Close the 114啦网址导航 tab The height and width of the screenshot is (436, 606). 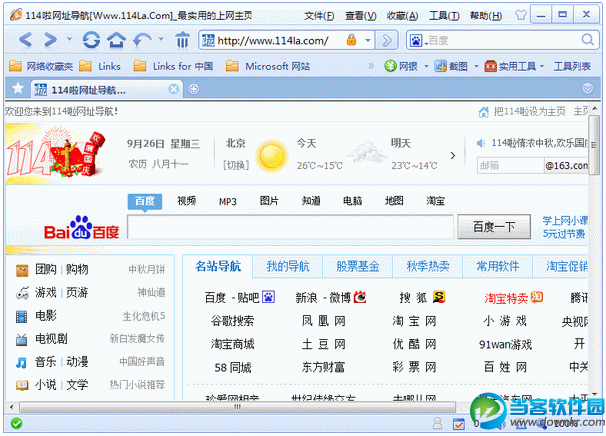tap(174, 89)
